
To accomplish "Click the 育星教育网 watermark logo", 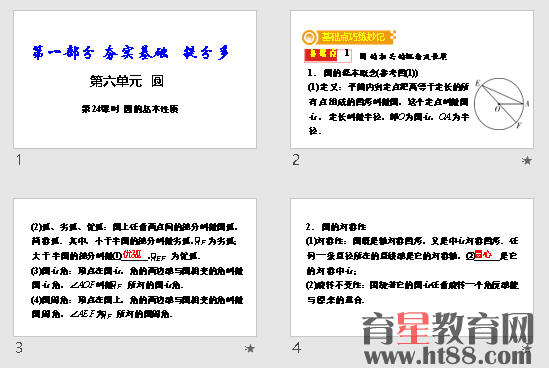I will (x=448, y=328).
